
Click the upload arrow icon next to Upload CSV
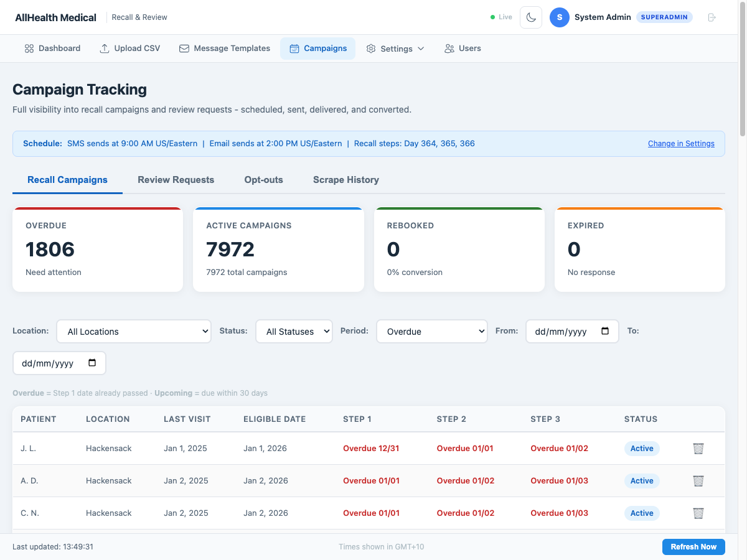(x=104, y=48)
